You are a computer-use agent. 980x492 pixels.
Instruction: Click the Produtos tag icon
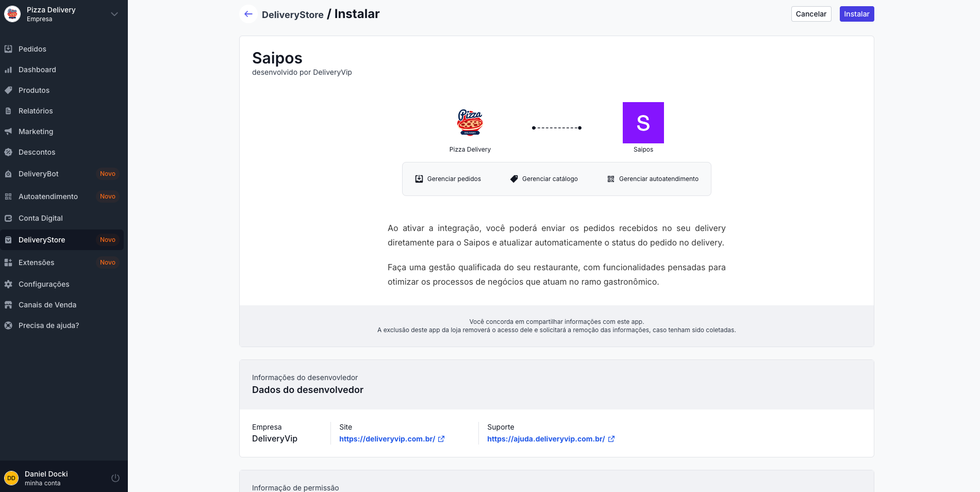[x=8, y=90]
